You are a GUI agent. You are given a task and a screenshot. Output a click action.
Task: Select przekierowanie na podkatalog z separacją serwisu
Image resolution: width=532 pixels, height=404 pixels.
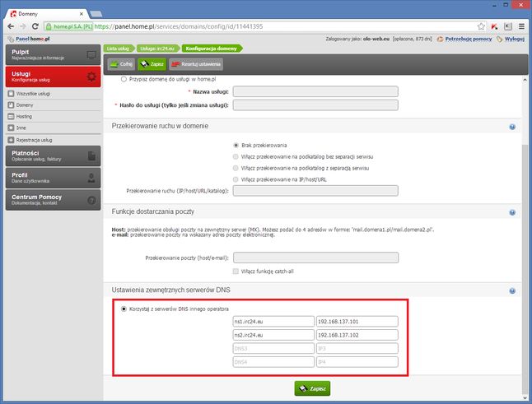tap(236, 168)
